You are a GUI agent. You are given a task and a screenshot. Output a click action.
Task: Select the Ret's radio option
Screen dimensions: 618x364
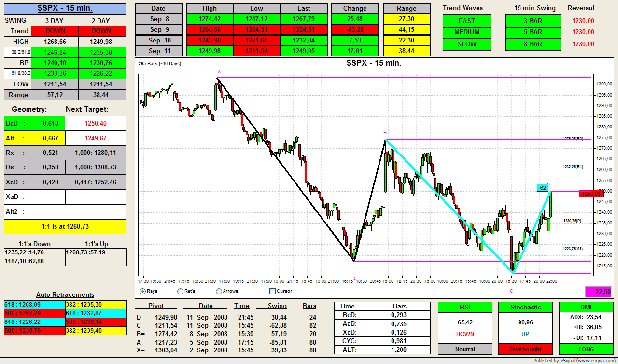181,291
